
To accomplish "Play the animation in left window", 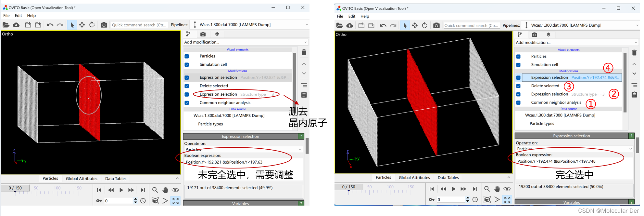I will (x=121, y=190).
